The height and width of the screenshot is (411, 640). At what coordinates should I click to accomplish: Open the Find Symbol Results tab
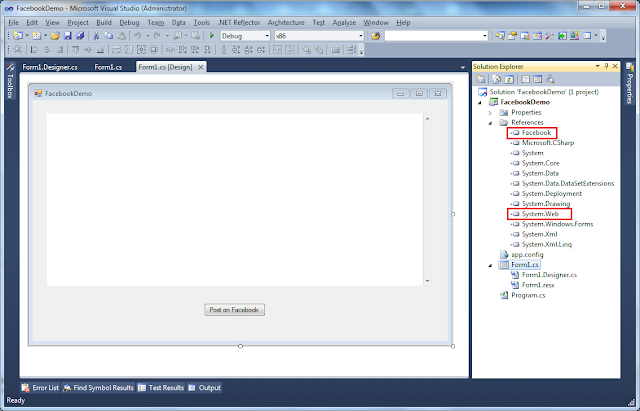pyautogui.click(x=98, y=388)
